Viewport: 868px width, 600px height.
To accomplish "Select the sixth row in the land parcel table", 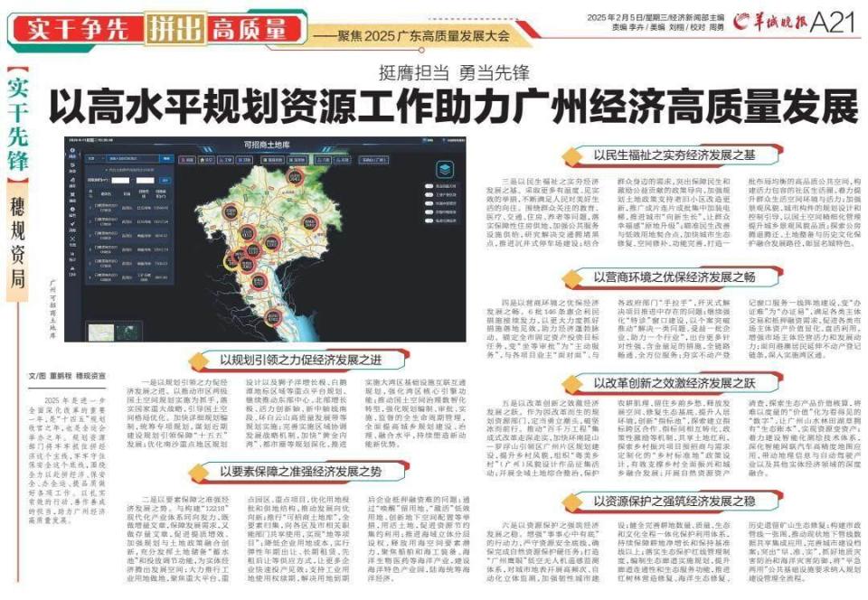I will (x=130, y=277).
